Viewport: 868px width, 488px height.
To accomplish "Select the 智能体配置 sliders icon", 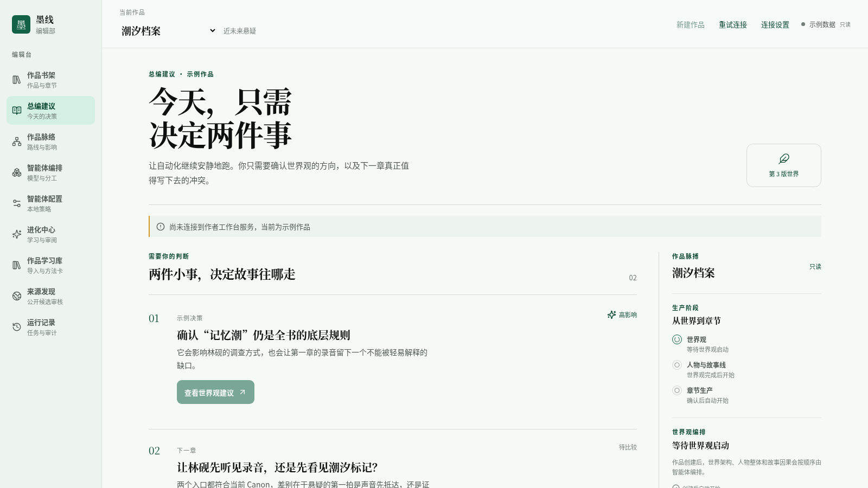I will coord(17,203).
